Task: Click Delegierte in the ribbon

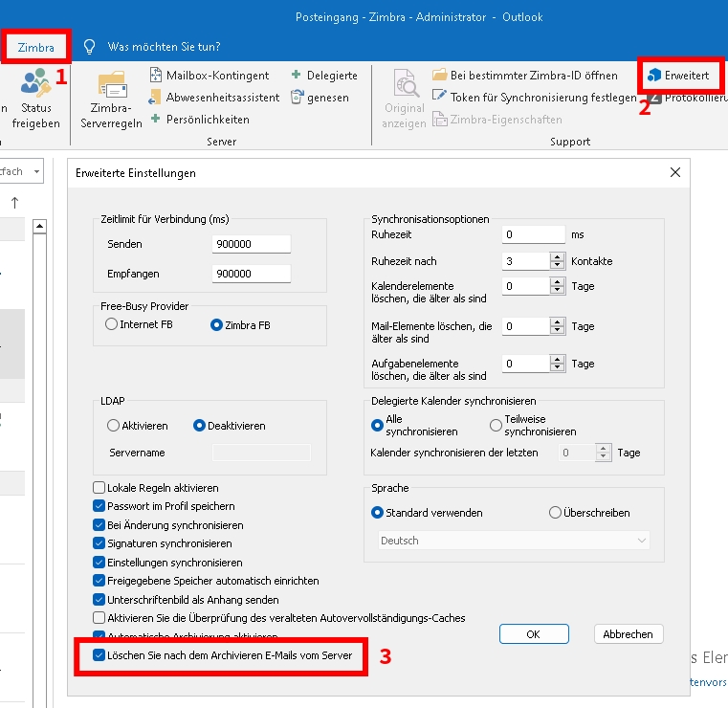Action: click(324, 76)
